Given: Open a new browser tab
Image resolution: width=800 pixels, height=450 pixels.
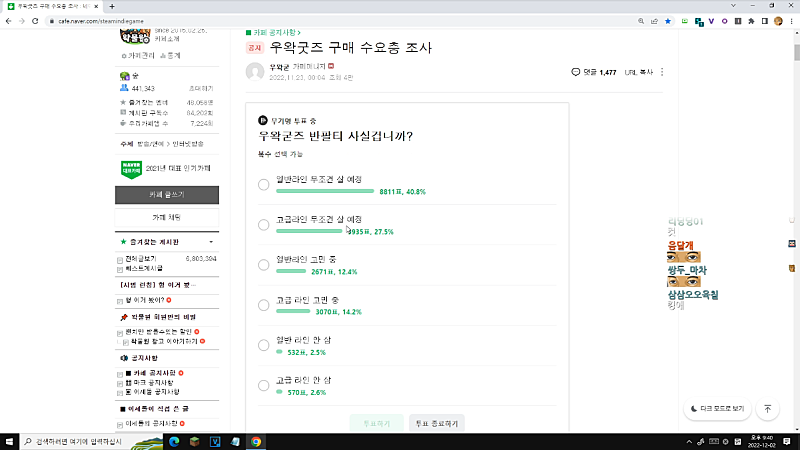Looking at the screenshot, I should coord(112,7).
